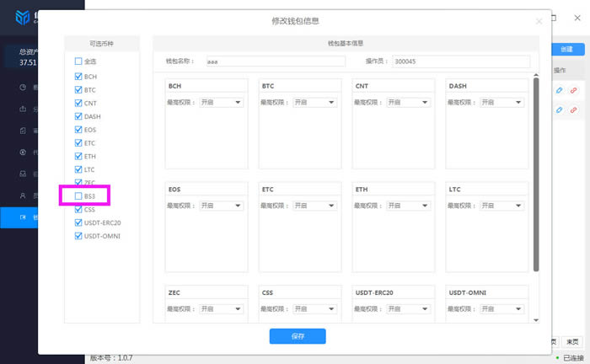Click red link icon in second table row
590x364 pixels.
point(573,110)
